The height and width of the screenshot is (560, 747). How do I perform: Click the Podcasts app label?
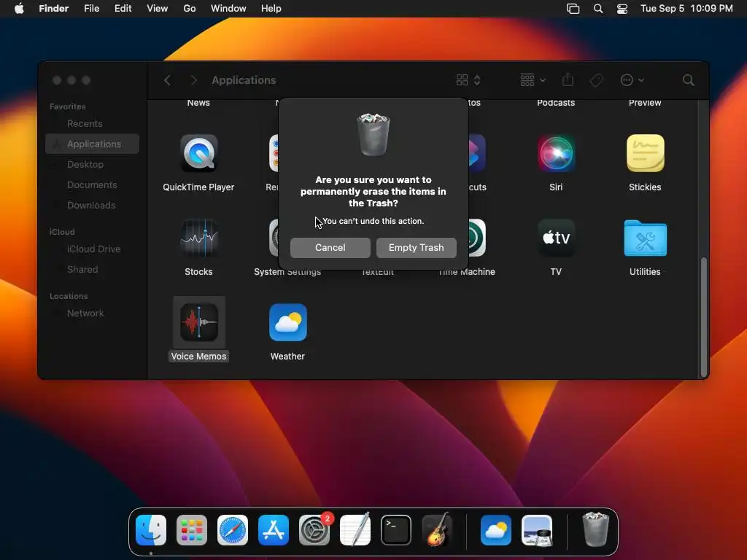(x=556, y=103)
